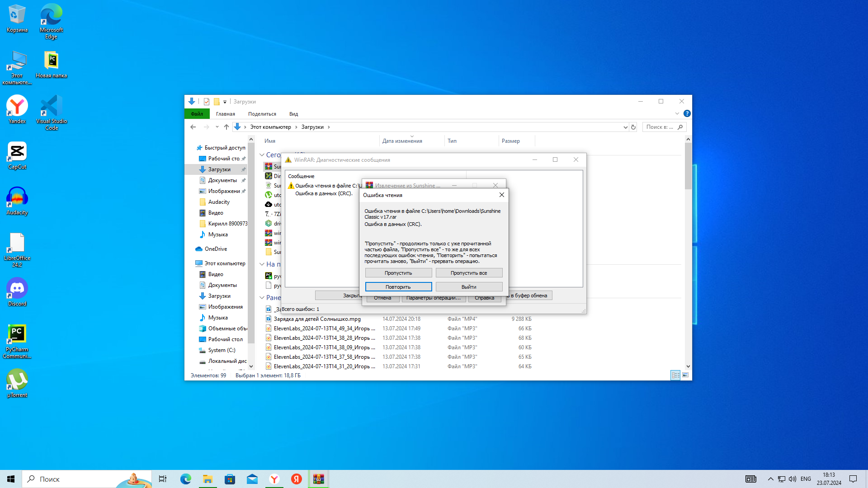Open Microsoft Edge desktop icon
Image resolution: width=868 pixels, height=488 pixels.
pos(51,21)
